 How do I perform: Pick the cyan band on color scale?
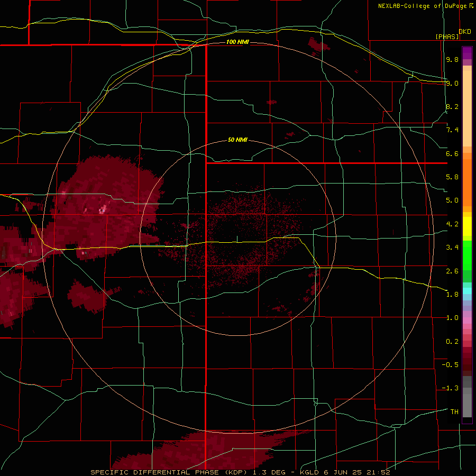coord(467,290)
